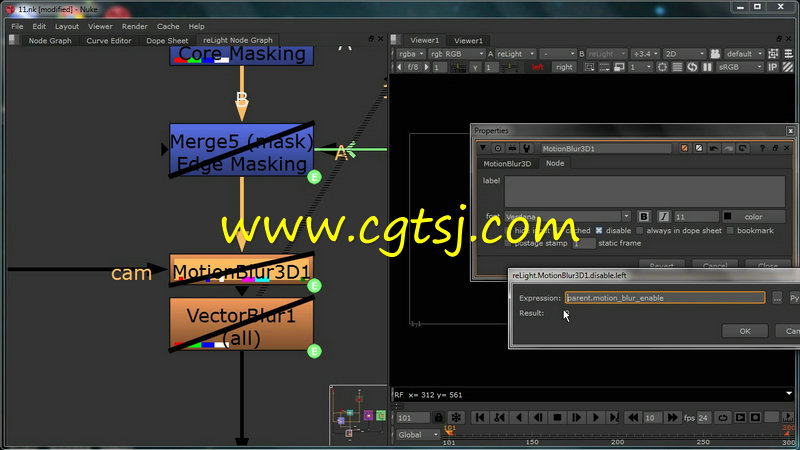Float the MotionBlur3D1 properties panel

tap(775, 148)
